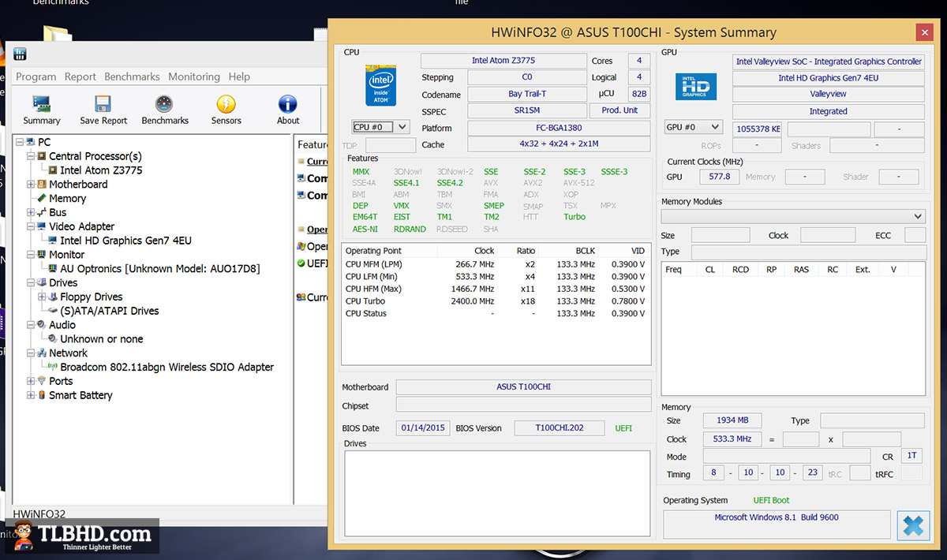Click the Bay Trail-T codename field
Screen dimensions: 947x560
526,94
